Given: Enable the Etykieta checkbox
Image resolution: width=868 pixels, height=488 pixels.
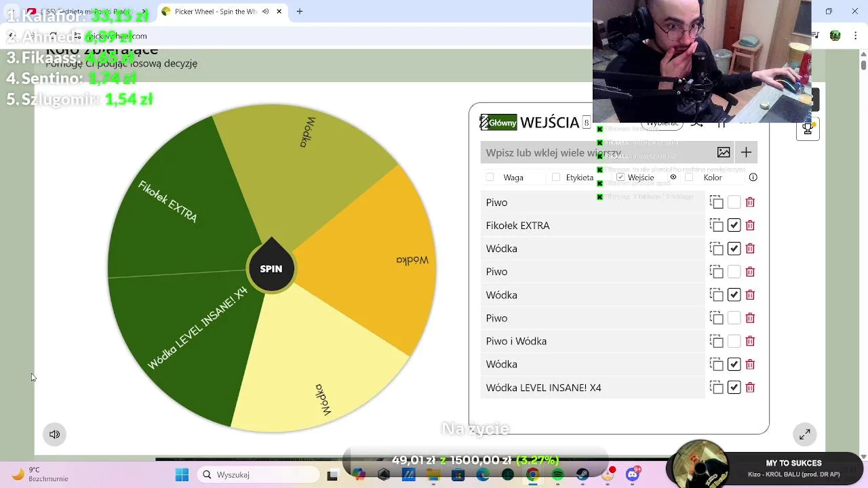Looking at the screenshot, I should 556,178.
